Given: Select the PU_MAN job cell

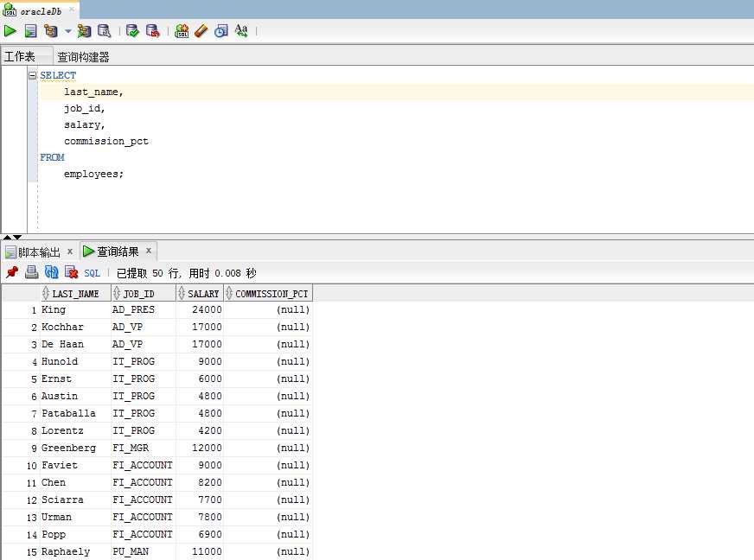Looking at the screenshot, I should pos(144,552).
